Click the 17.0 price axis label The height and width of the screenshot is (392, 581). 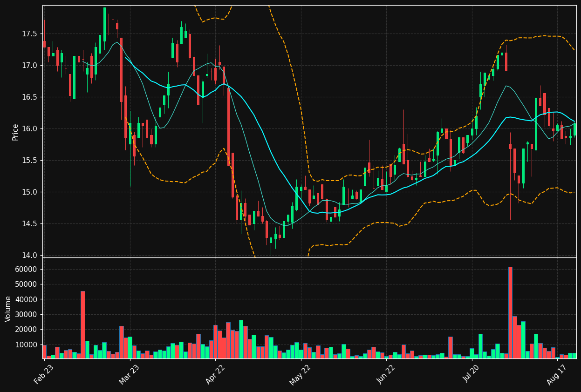tap(29, 66)
